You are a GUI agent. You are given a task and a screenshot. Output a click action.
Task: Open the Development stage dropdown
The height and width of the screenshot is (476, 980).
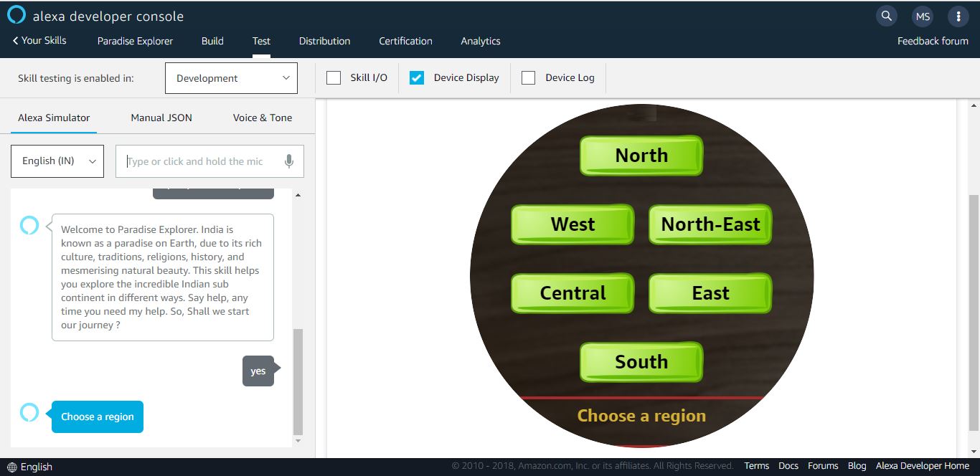(x=231, y=78)
